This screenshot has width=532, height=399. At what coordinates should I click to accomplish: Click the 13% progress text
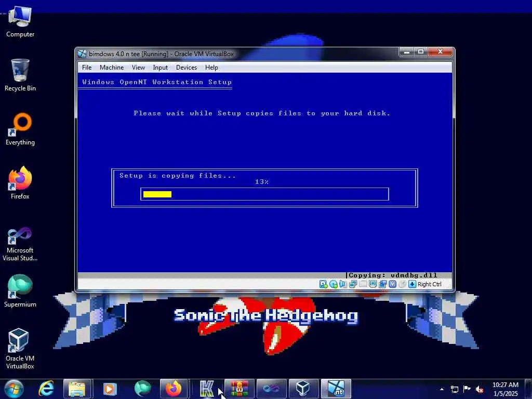pos(262,182)
